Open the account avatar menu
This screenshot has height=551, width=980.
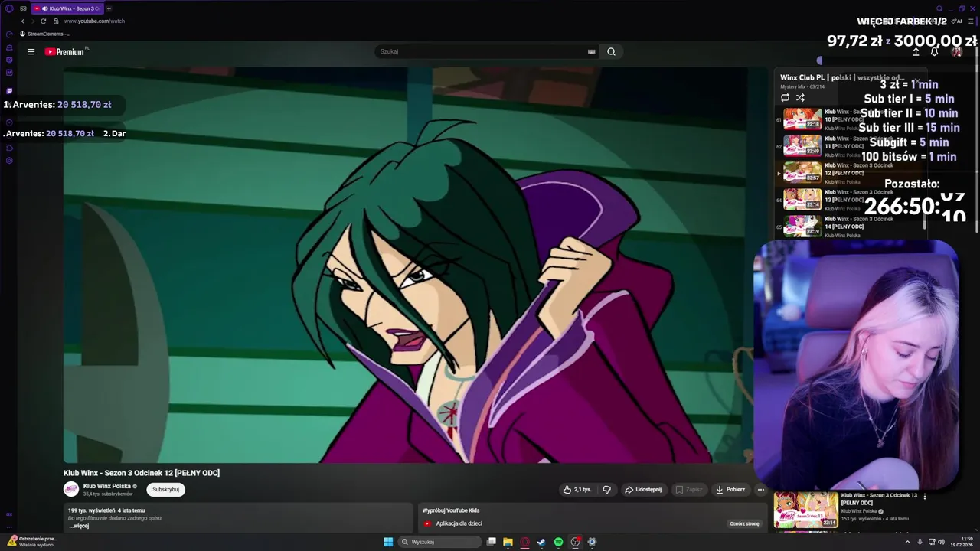click(x=956, y=51)
